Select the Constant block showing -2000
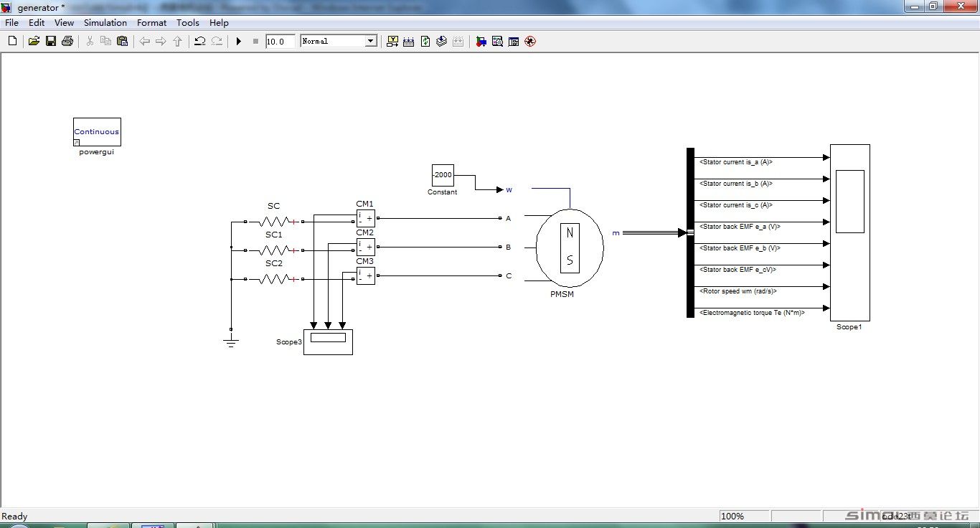The image size is (980, 528). pos(443,174)
